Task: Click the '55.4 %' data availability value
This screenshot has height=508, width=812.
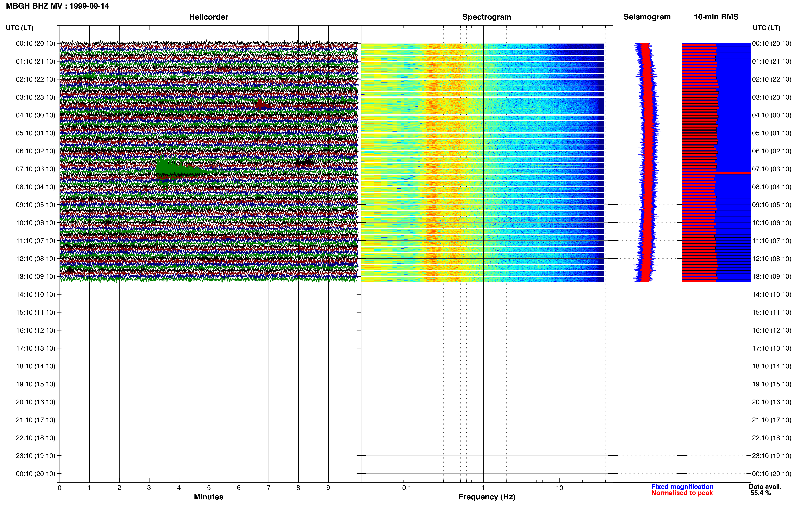Action: click(761, 493)
